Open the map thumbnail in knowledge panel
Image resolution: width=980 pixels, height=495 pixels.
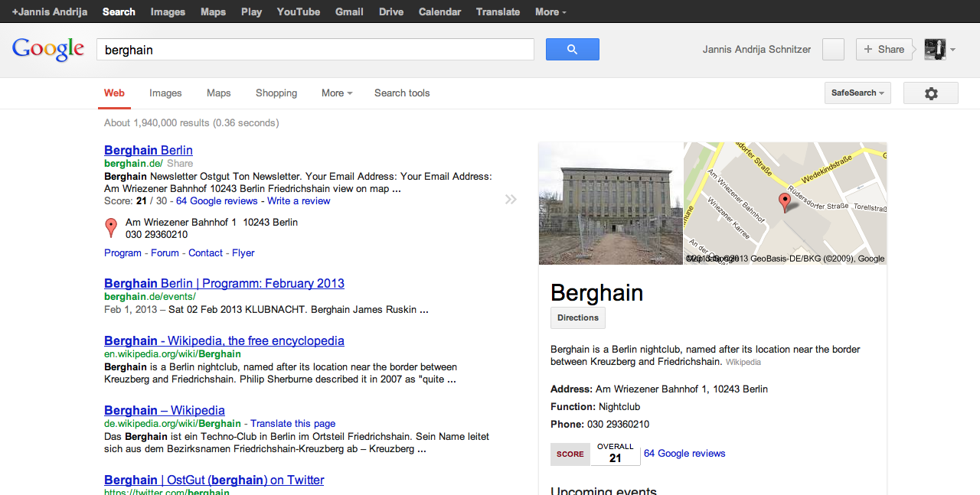785,204
